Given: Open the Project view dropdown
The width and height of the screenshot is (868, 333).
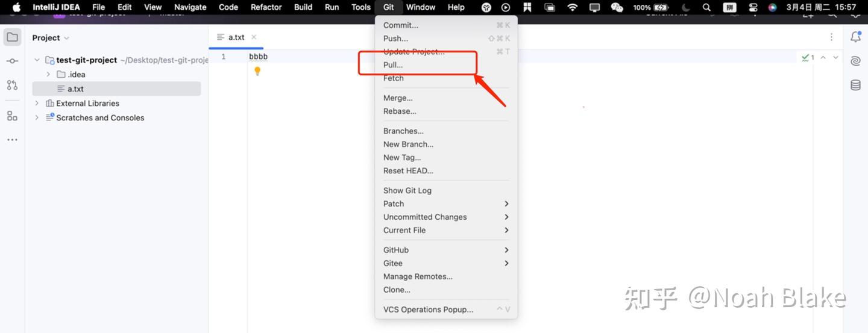Looking at the screenshot, I should pyautogui.click(x=51, y=38).
